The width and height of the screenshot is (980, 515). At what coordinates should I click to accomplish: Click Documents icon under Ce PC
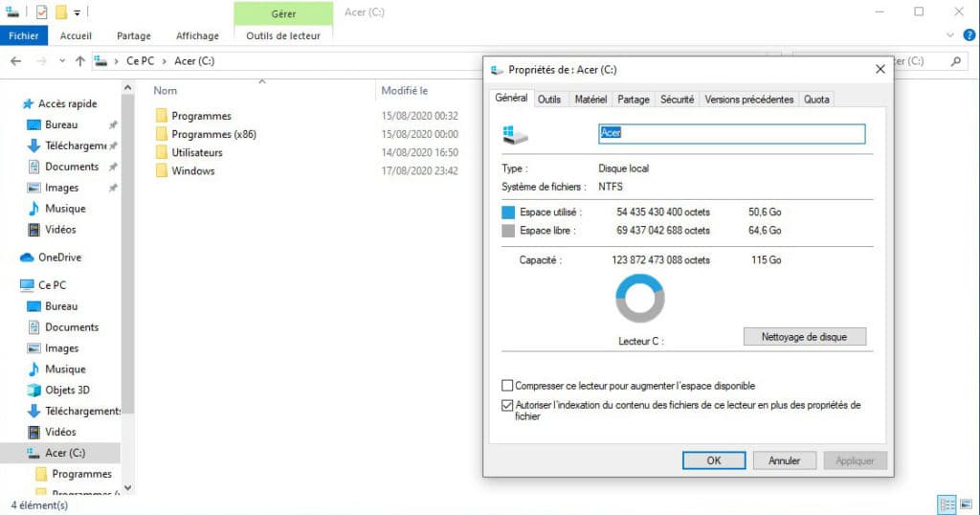coord(33,326)
